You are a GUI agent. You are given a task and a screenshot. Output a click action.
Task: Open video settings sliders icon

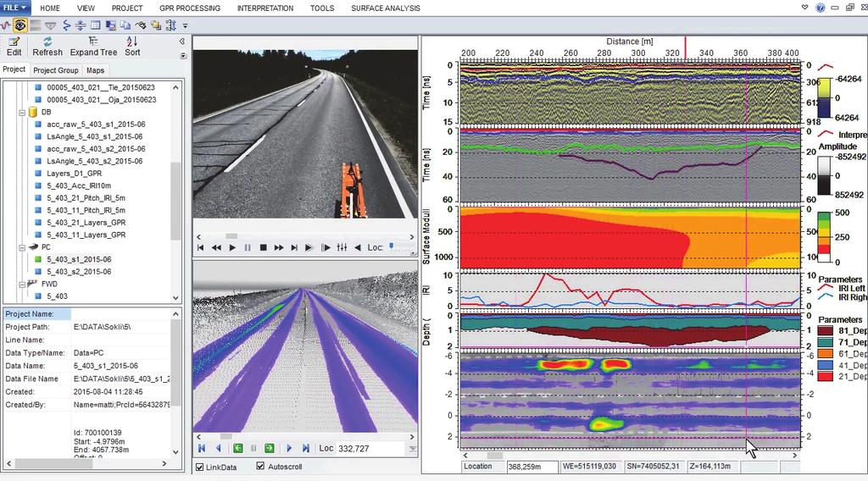click(x=342, y=247)
